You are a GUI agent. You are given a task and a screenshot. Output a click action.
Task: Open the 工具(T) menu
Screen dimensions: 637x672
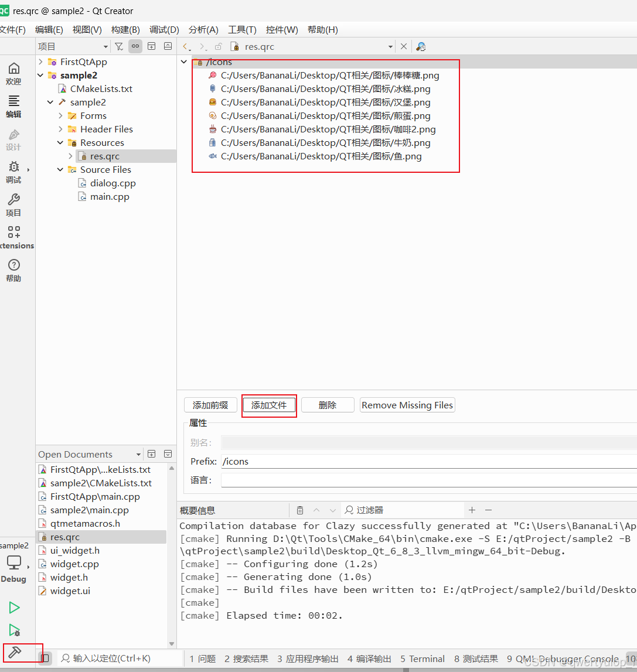[242, 29]
